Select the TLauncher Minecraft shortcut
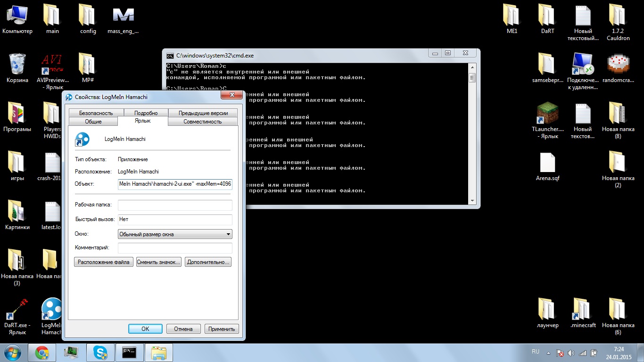 (547, 120)
